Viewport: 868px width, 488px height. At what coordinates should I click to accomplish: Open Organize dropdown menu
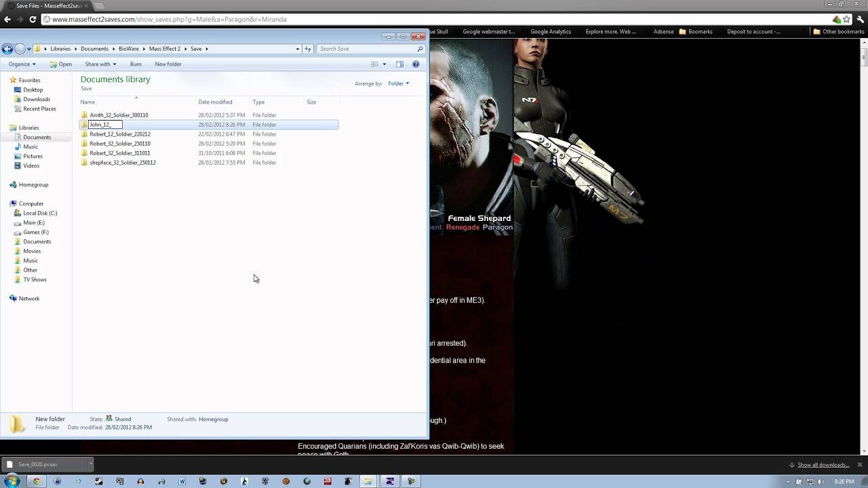[x=22, y=64]
